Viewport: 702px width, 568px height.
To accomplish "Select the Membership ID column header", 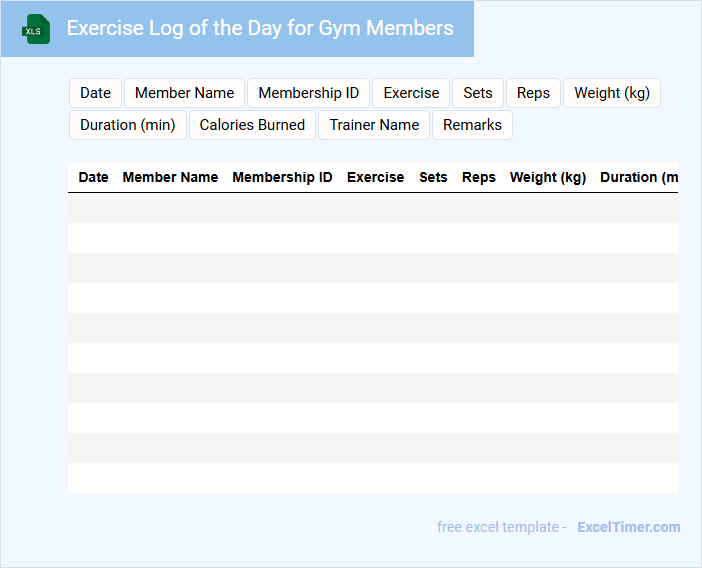I will coord(282,177).
